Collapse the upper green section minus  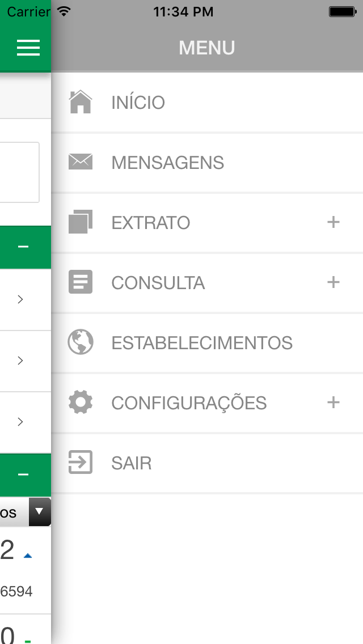pos(23,247)
